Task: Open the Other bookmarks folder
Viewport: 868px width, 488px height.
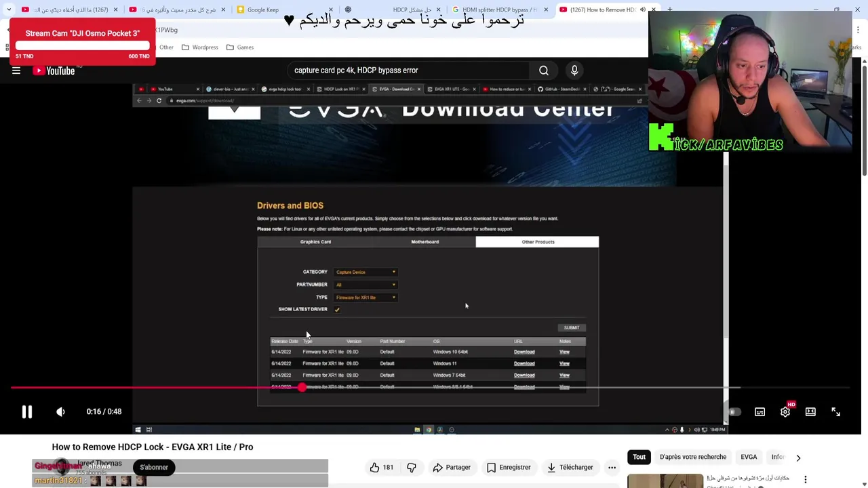Action: 165,47
